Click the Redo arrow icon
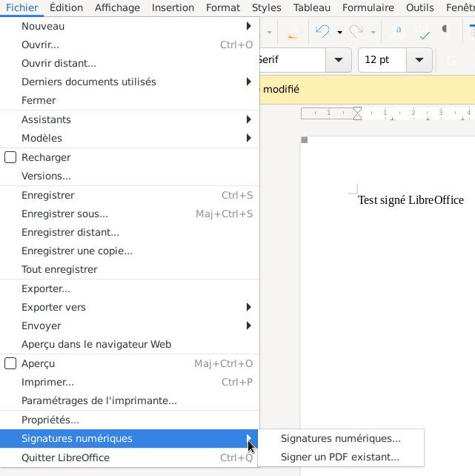The height and width of the screenshot is (476, 475). point(356,32)
